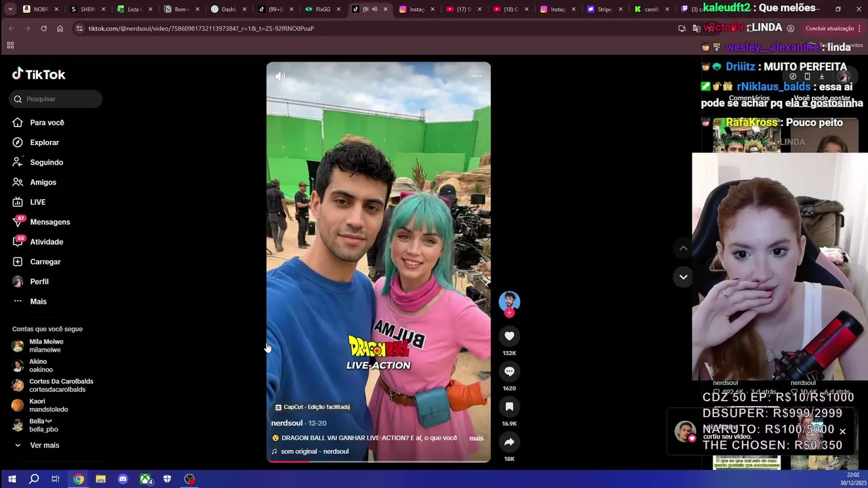This screenshot has height=488, width=868.
Task: Click the CapCut Edição facilitada tag
Action: (x=313, y=407)
